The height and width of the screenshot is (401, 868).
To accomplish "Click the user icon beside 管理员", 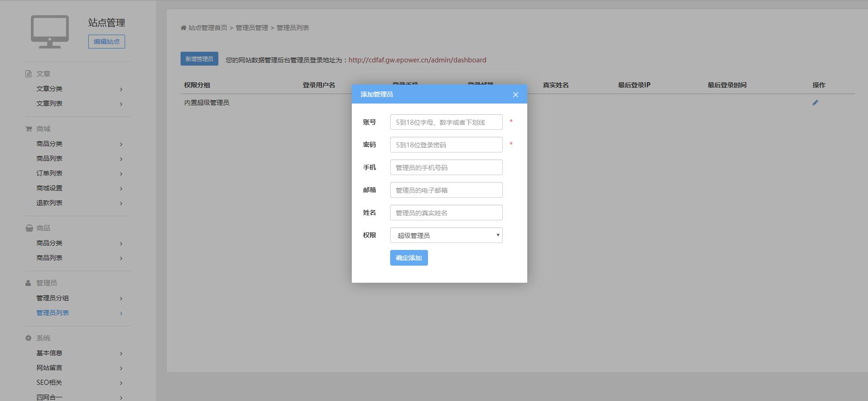I will coord(29,283).
